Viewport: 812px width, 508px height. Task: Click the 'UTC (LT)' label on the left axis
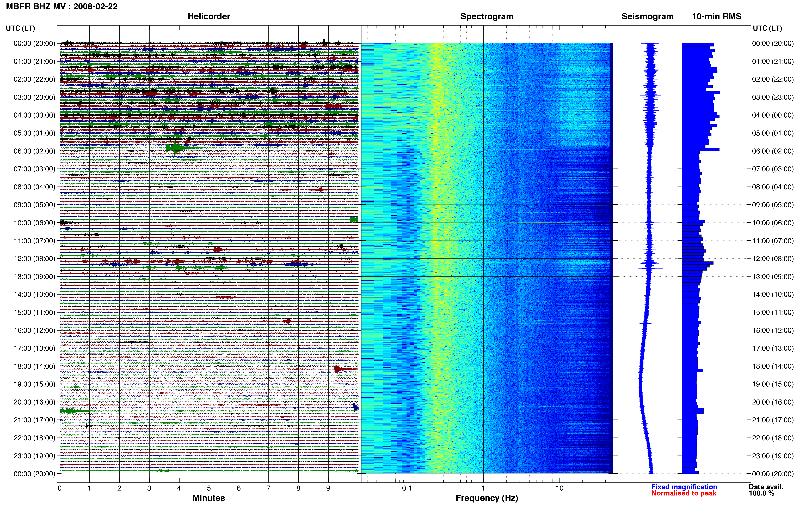pyautogui.click(x=21, y=28)
